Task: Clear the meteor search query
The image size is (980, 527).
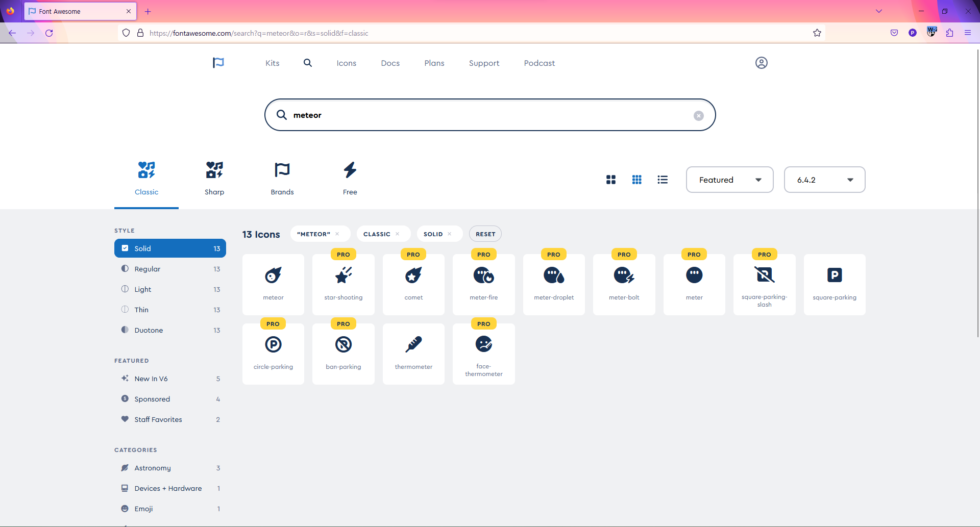Action: click(699, 116)
